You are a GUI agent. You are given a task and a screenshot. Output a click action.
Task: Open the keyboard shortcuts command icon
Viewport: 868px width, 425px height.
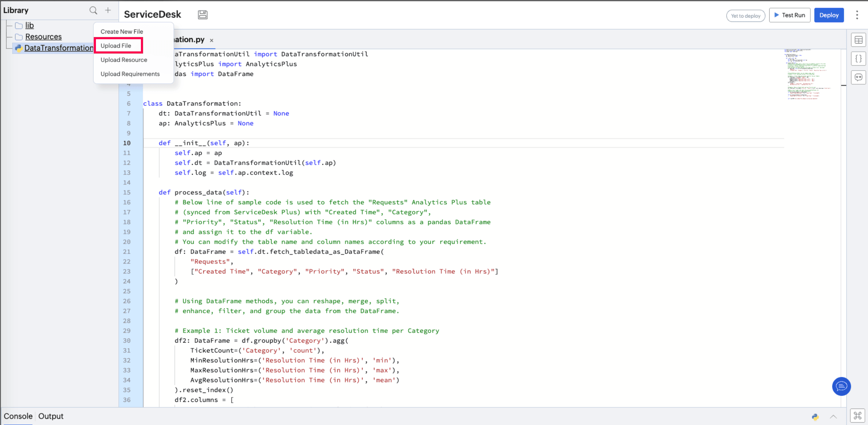pyautogui.click(x=858, y=415)
